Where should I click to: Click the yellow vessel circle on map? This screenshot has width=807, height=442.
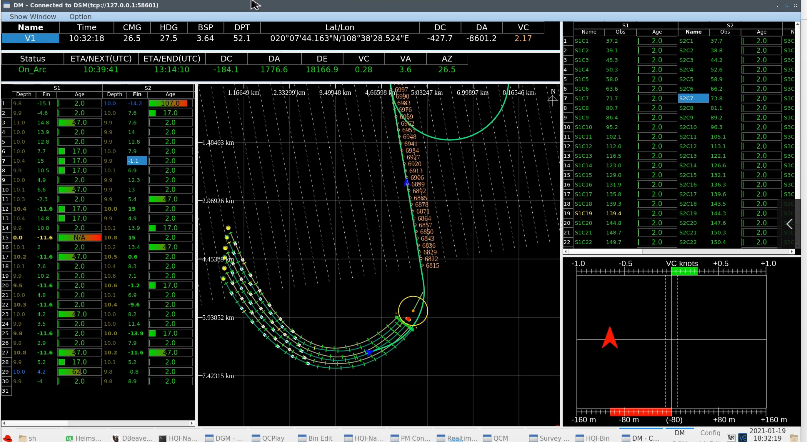[411, 312]
